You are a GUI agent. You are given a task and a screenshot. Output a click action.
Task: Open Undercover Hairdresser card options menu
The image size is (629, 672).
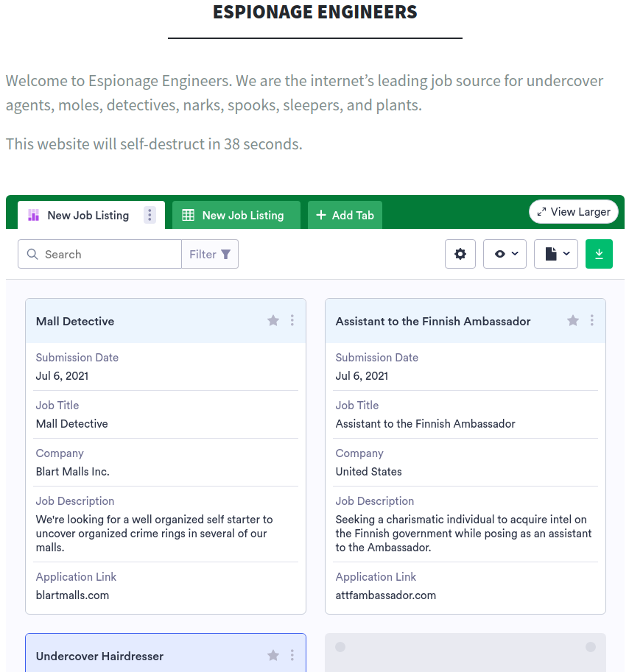tap(292, 656)
